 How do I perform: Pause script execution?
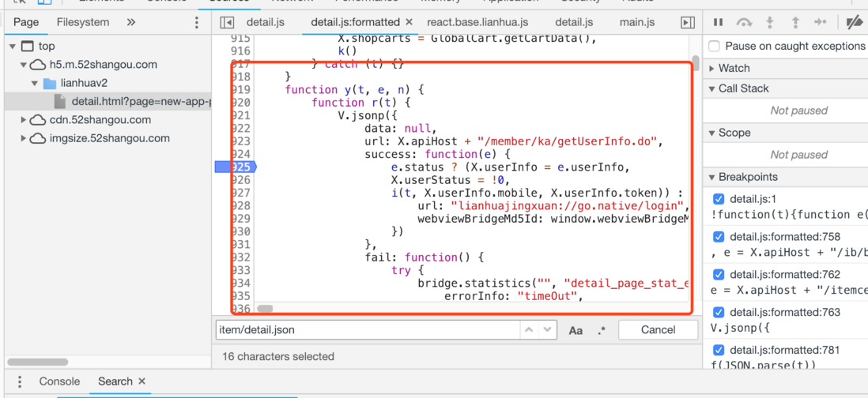coord(718,23)
